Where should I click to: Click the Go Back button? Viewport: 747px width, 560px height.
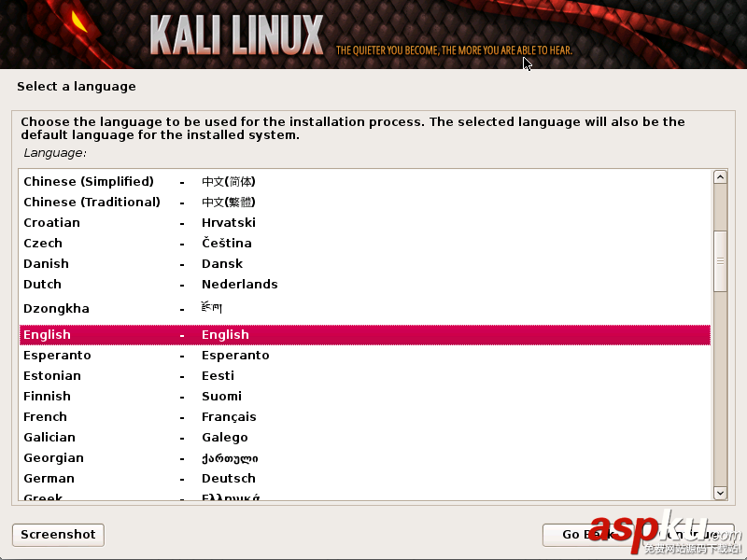coord(588,535)
